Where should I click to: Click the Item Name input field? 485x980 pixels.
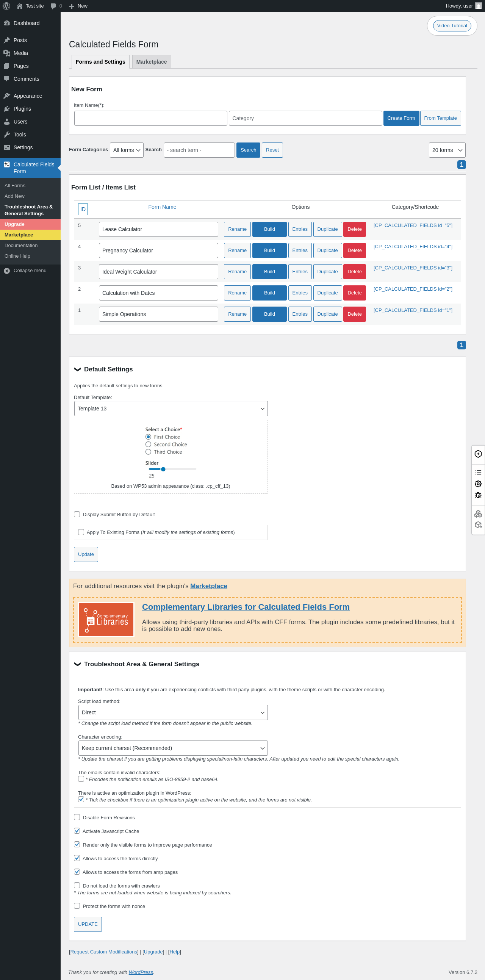pos(151,118)
